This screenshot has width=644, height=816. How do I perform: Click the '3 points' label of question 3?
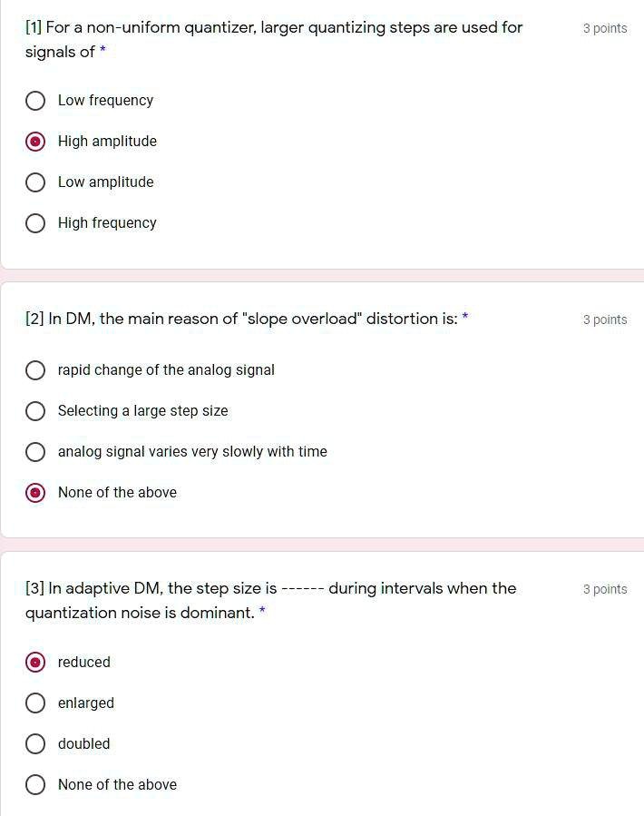[x=605, y=589]
